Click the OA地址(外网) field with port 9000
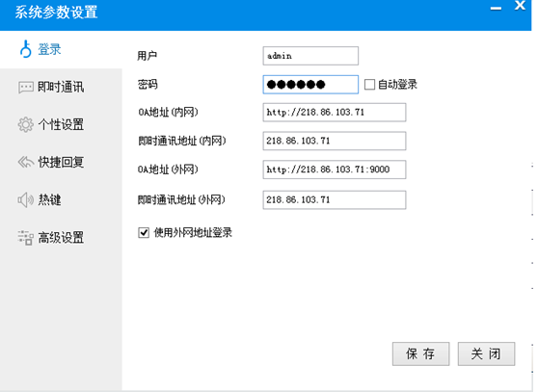The height and width of the screenshot is (392, 538). click(335, 170)
